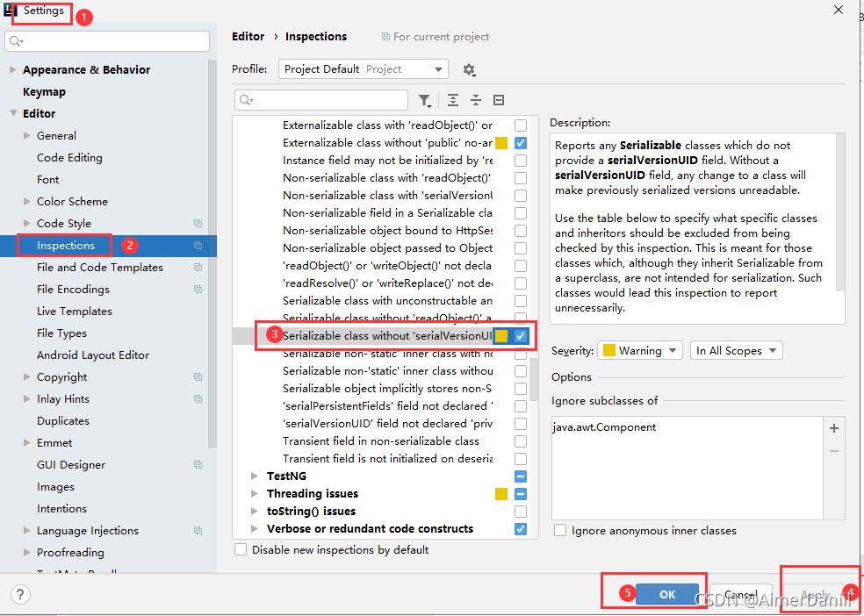This screenshot has height=616, width=864.
Task: Expand the TestNG inspections group
Action: pyautogui.click(x=254, y=476)
